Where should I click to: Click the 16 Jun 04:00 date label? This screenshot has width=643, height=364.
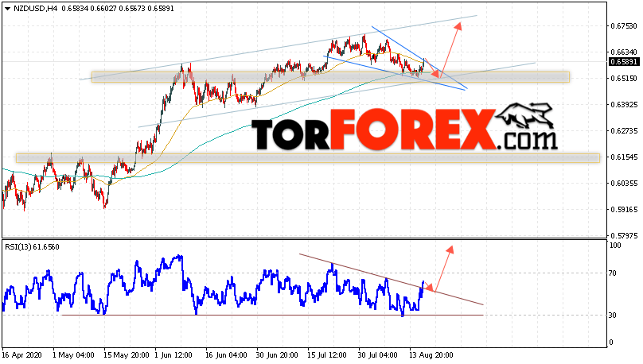point(226,355)
